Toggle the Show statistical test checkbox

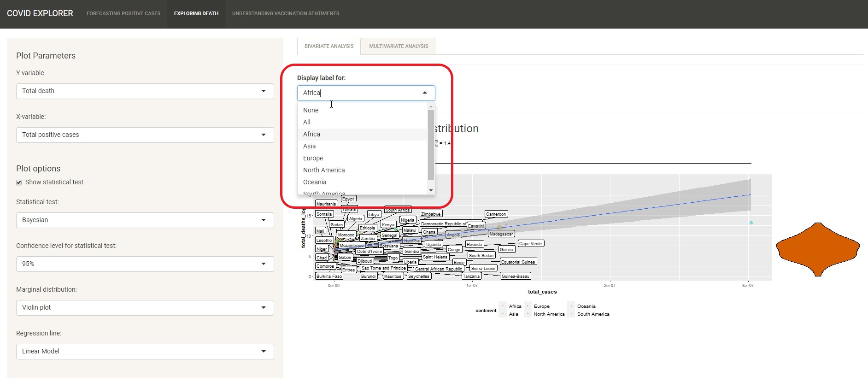pyautogui.click(x=19, y=182)
